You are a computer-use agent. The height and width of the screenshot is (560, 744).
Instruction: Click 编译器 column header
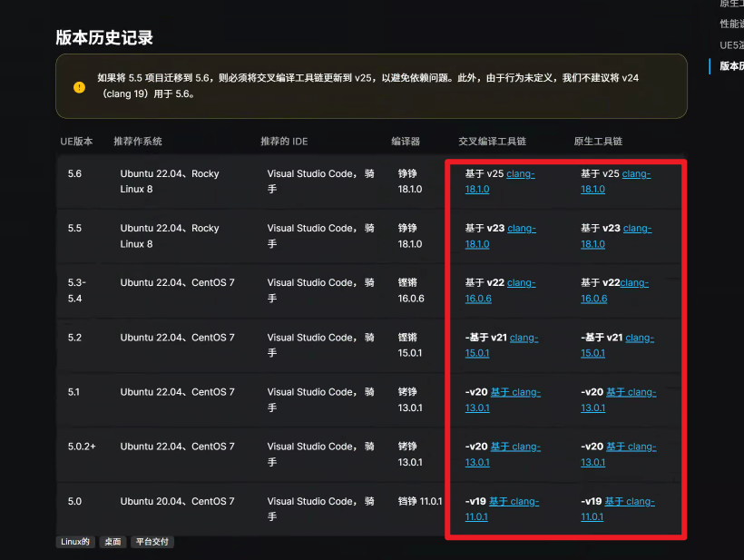click(406, 141)
